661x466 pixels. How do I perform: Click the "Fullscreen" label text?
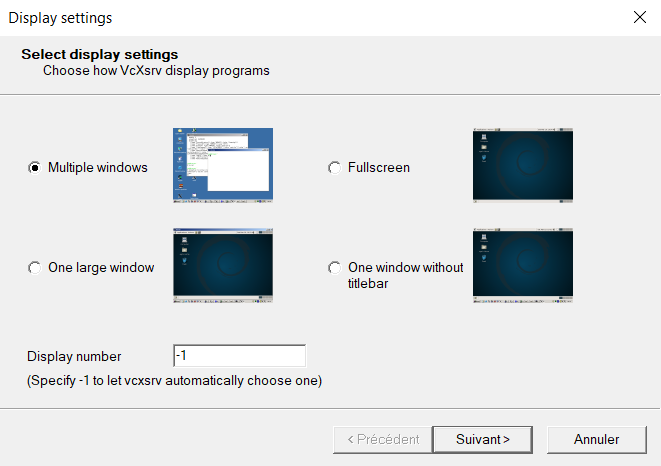378,168
